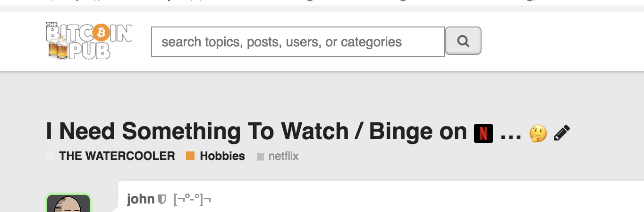Open john's user profile name link

click(x=141, y=199)
